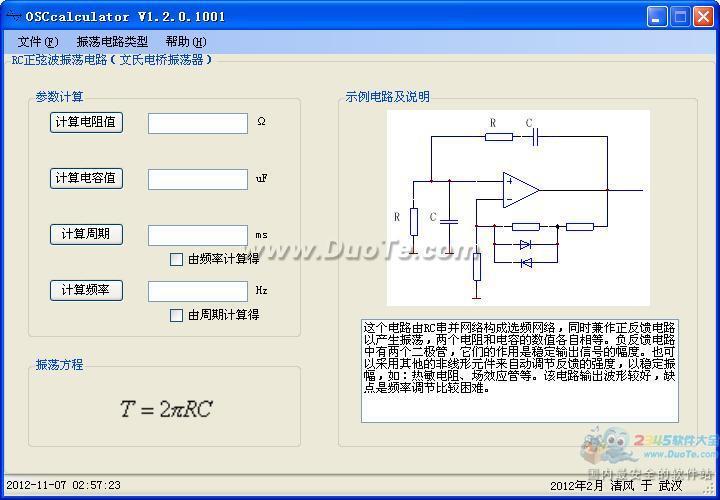Click the RC正弦波振荡电路 heading text
The height and width of the screenshot is (500, 720).
(x=112, y=60)
